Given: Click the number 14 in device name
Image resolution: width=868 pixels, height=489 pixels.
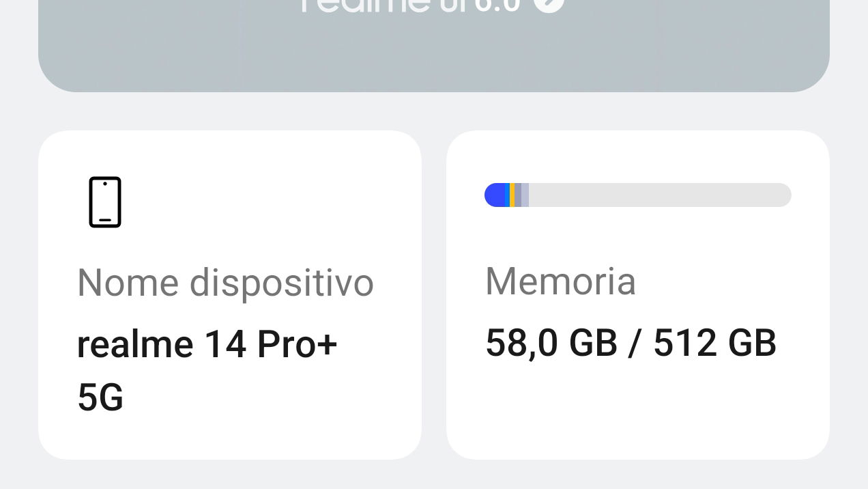Looking at the screenshot, I should (225, 344).
